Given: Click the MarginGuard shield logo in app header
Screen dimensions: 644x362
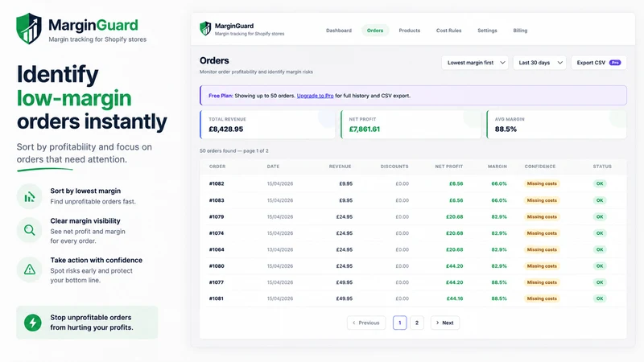Looking at the screenshot, I should (x=205, y=29).
